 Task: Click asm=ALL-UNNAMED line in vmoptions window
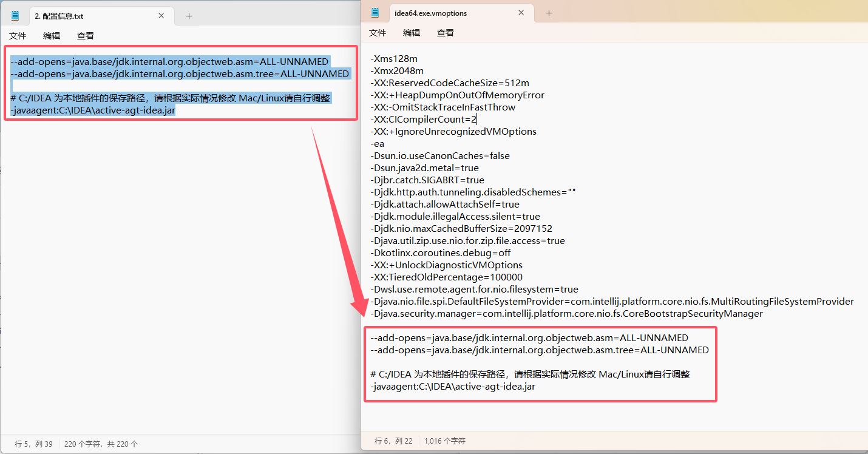tap(529, 338)
